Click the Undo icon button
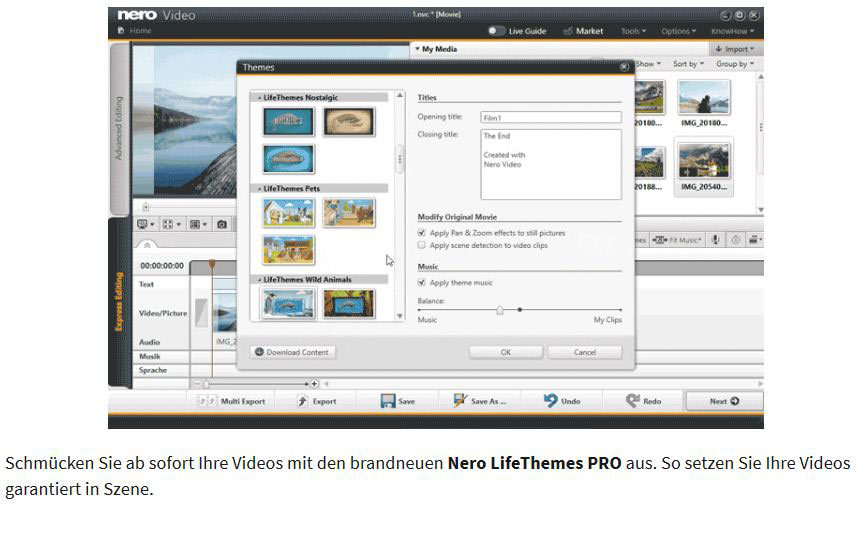Screen dimensions: 868x534 (562, 401)
